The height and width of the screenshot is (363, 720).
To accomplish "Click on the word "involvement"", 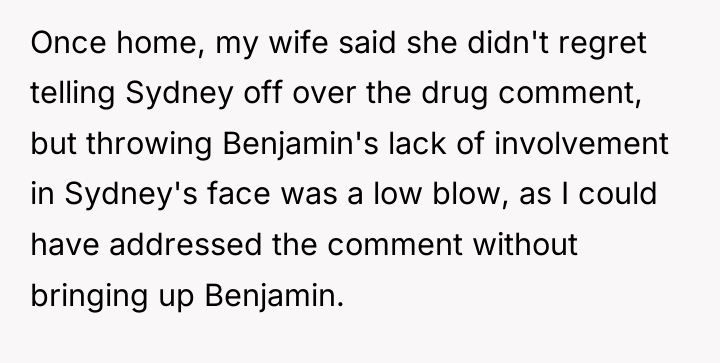I will tap(581, 143).
